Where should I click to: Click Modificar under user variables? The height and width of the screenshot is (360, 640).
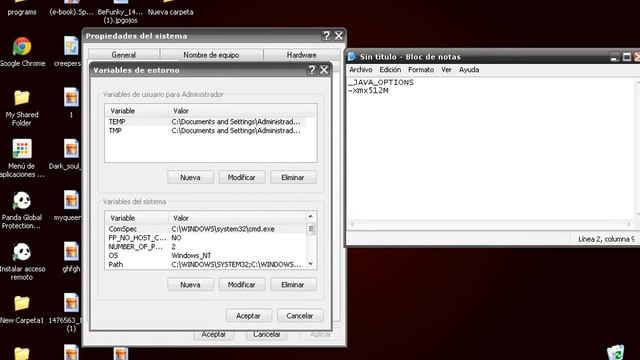(241, 178)
